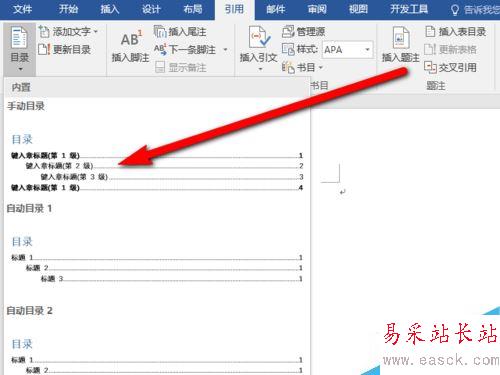
Task: Click the 添加文字 icon
Action: tap(44, 32)
